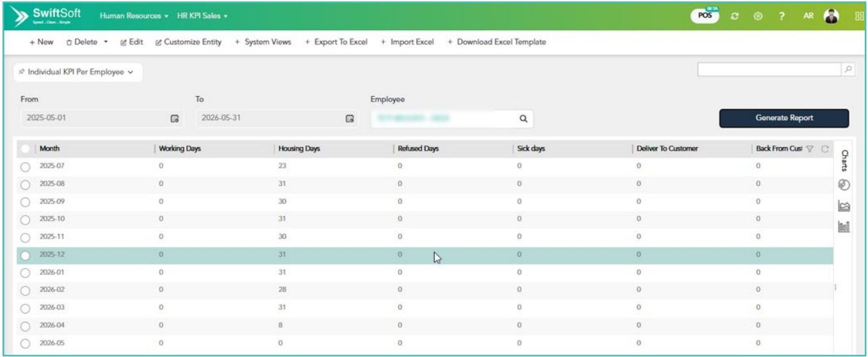Click the table filter funnel icon
Screen dimensions: 868x357
[x=810, y=148]
